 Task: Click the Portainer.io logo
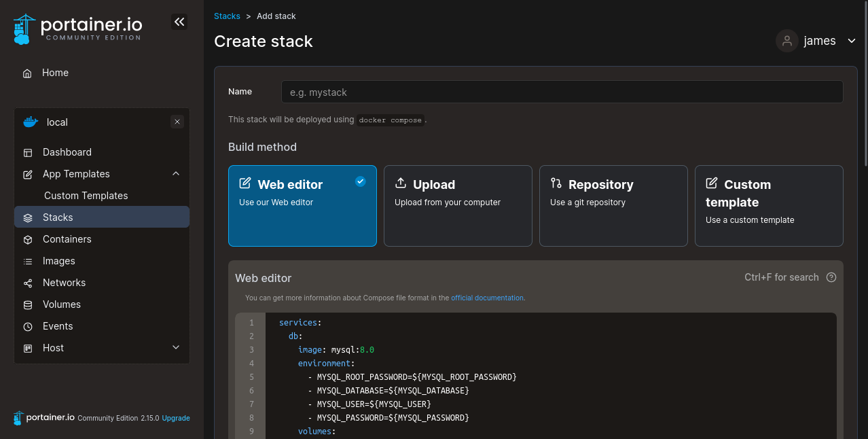coord(77,29)
